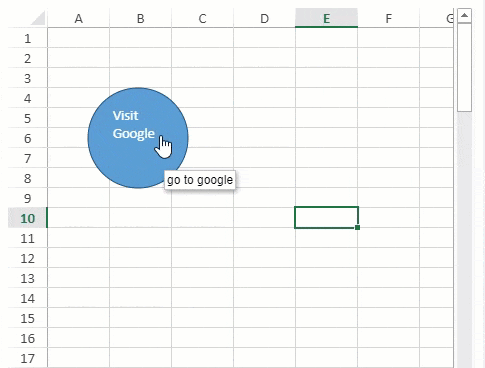Select column B header
This screenshot has height=368, width=485.
140,18
